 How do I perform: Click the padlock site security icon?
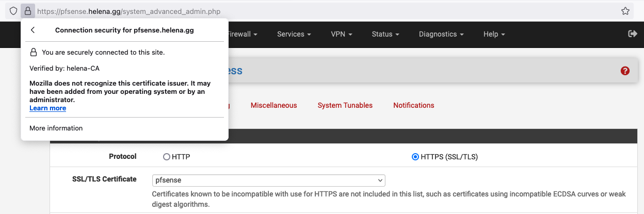pos(28,11)
